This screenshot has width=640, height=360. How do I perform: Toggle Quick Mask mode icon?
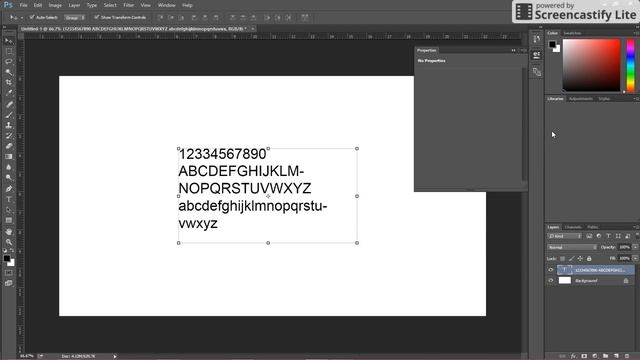click(9, 273)
